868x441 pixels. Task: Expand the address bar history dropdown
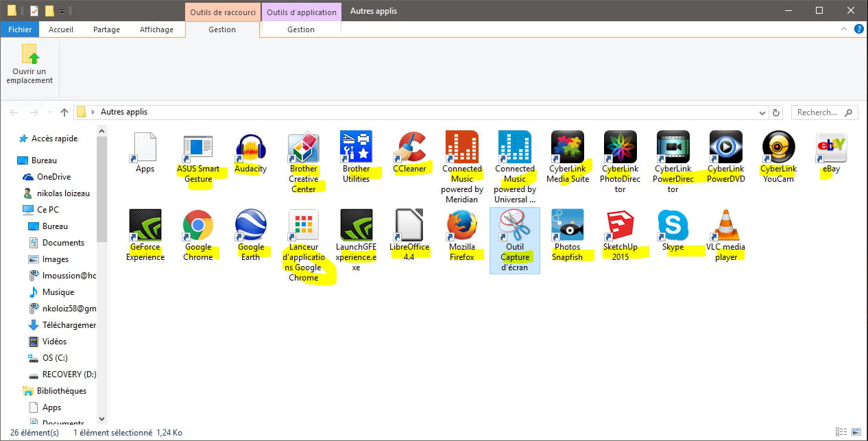[762, 112]
